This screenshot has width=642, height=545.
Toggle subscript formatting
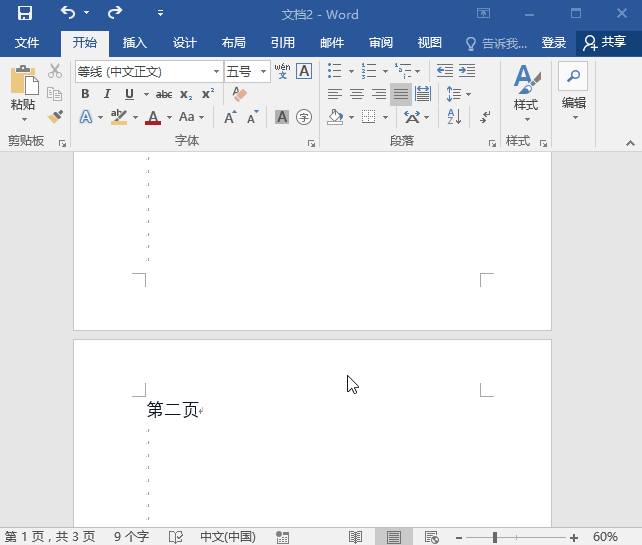(x=186, y=94)
